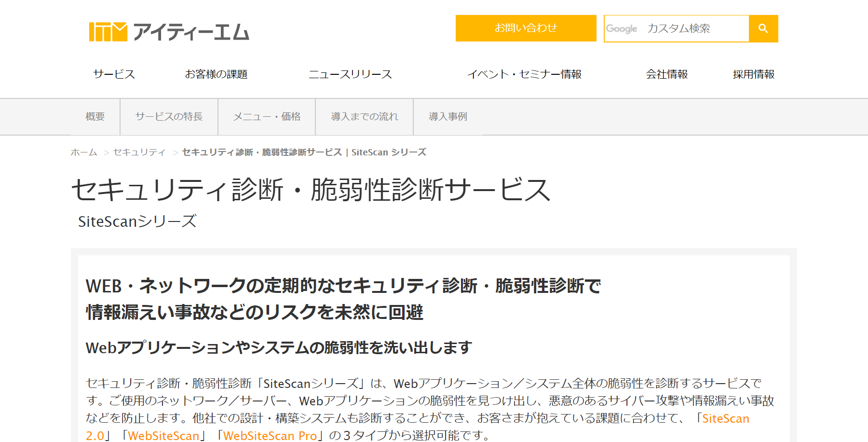The image size is (868, 442).
Task: Click the お問い合わせ button
Action: 525,28
